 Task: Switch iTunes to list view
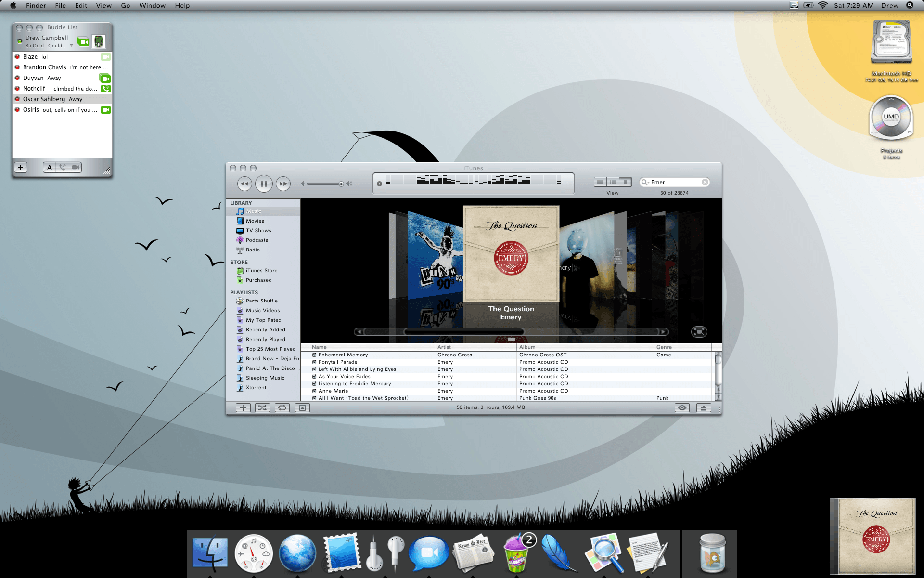[x=600, y=182]
